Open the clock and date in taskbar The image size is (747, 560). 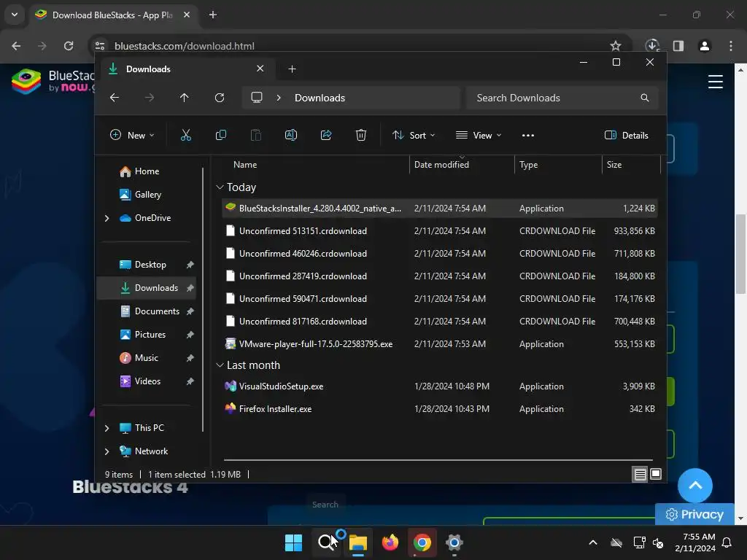(x=695, y=542)
